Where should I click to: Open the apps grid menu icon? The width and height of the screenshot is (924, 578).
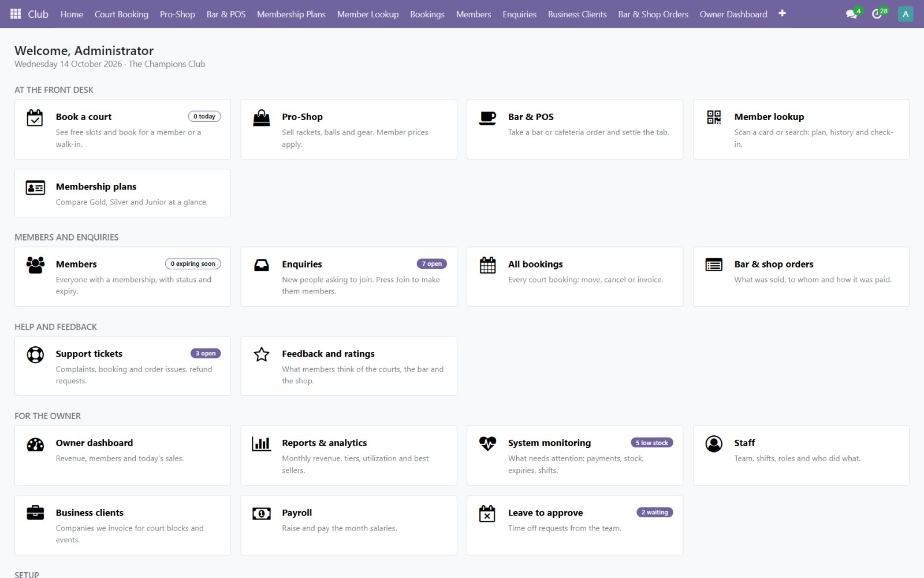coord(16,14)
